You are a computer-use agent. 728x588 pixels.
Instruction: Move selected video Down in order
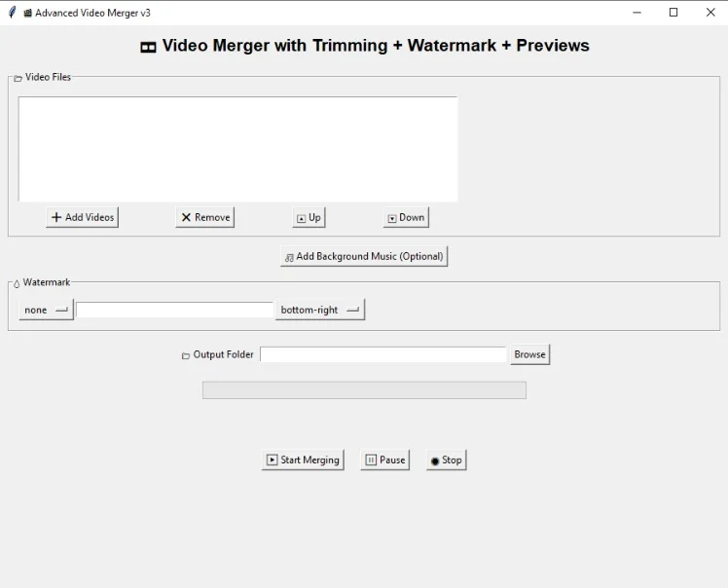406,218
